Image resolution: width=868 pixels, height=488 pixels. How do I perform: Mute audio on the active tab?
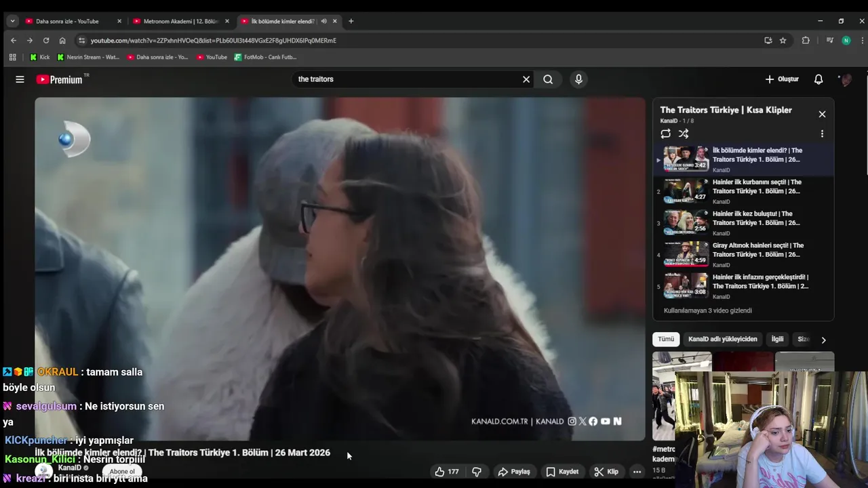(323, 21)
